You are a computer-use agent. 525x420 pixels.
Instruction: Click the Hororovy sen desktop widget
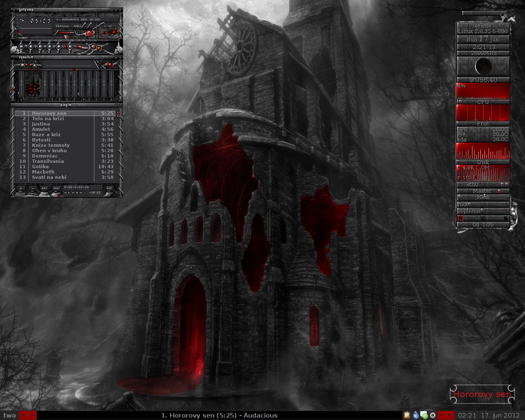pyautogui.click(x=482, y=395)
